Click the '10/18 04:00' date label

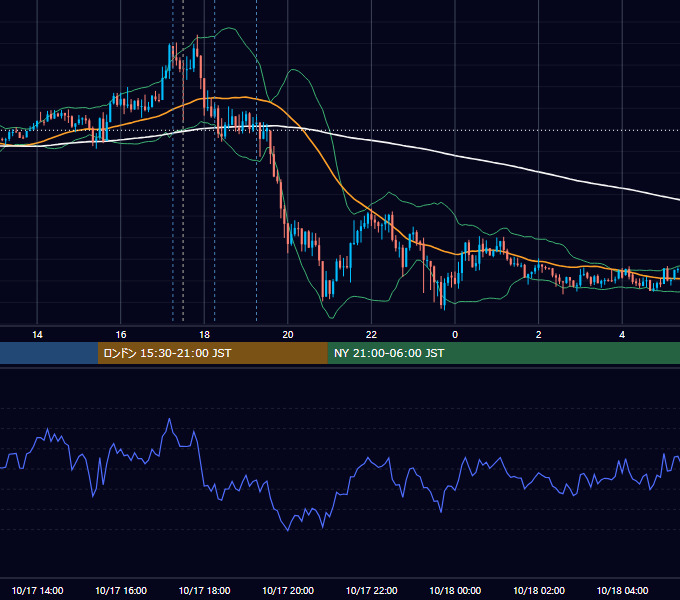click(x=622, y=590)
